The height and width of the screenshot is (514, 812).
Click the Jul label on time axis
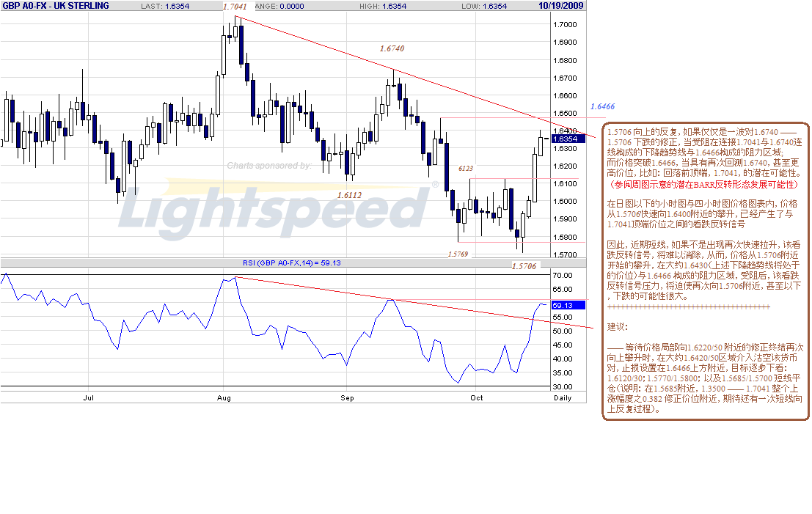pos(89,397)
